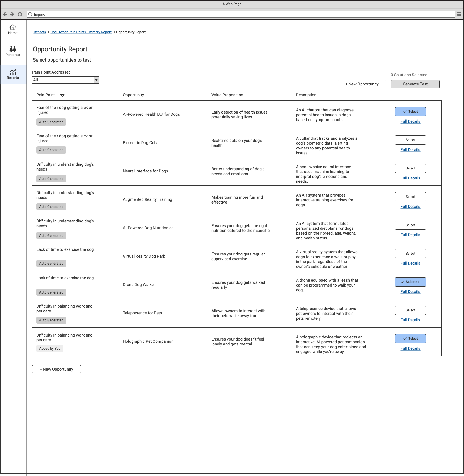Image resolution: width=464 pixels, height=476 pixels.
Task: Select AI-Powered Dog Nutritionist opportunity
Action: (411, 225)
